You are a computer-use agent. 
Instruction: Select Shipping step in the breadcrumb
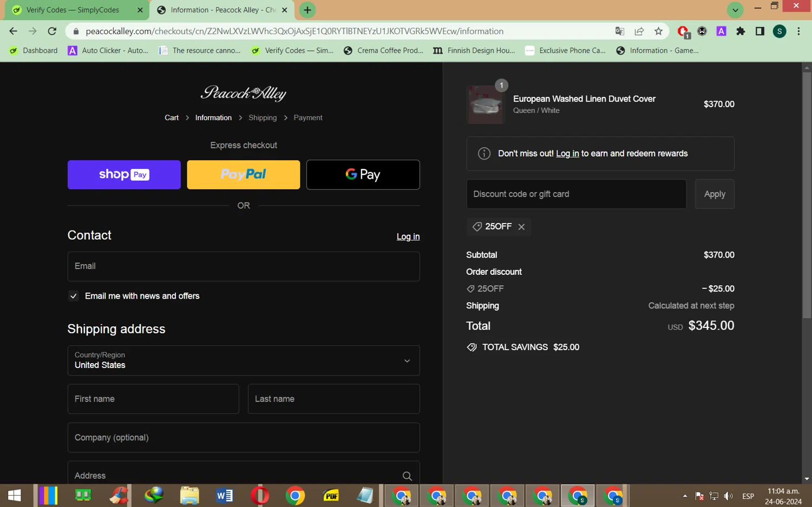click(x=263, y=117)
